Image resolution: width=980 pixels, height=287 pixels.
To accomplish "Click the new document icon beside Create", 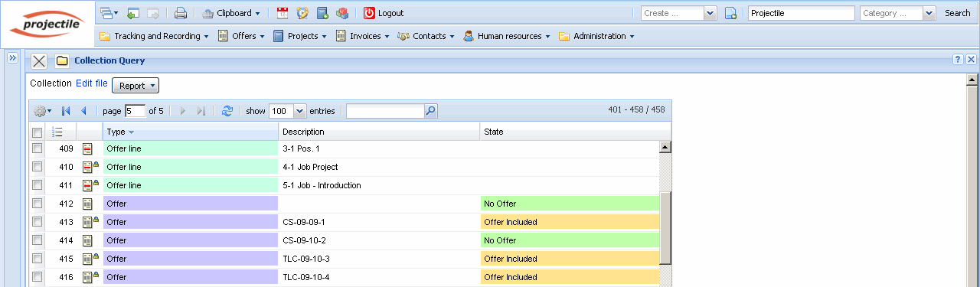I will [730, 13].
